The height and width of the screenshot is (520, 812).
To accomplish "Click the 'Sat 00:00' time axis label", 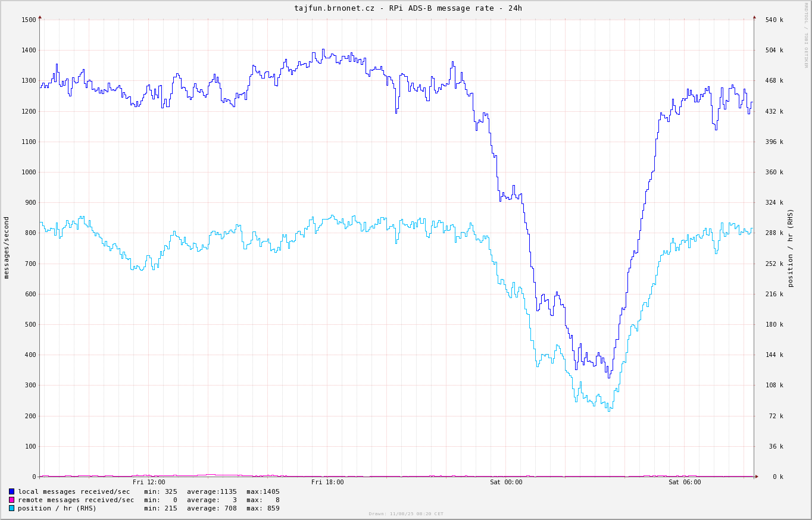I will pos(506,482).
